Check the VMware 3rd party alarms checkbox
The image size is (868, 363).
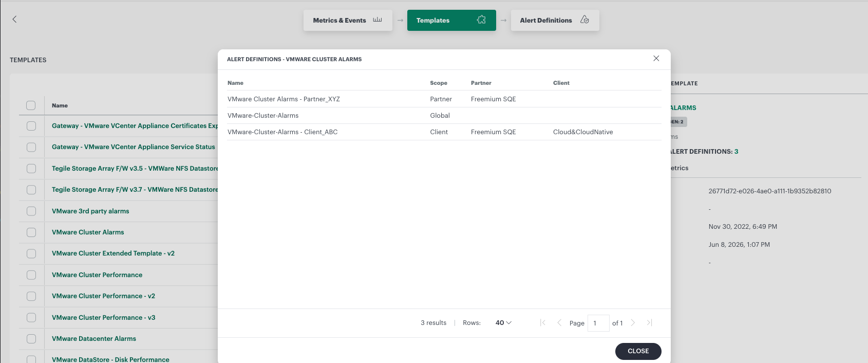tap(31, 211)
